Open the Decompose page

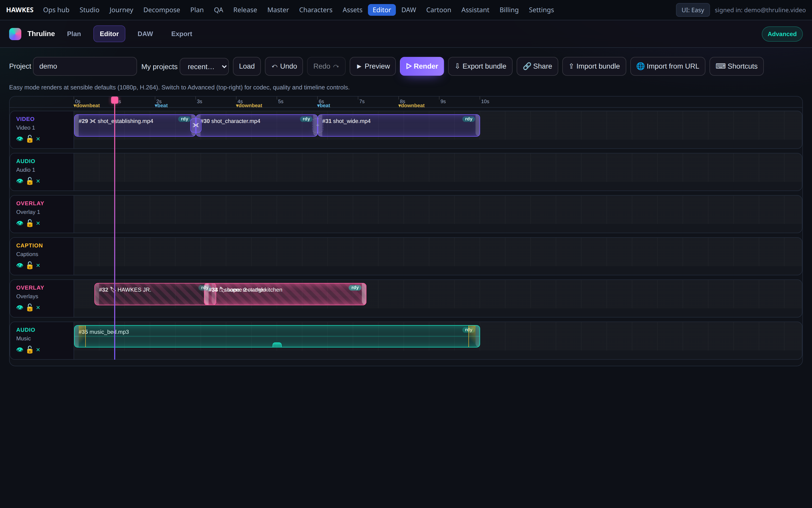162,10
